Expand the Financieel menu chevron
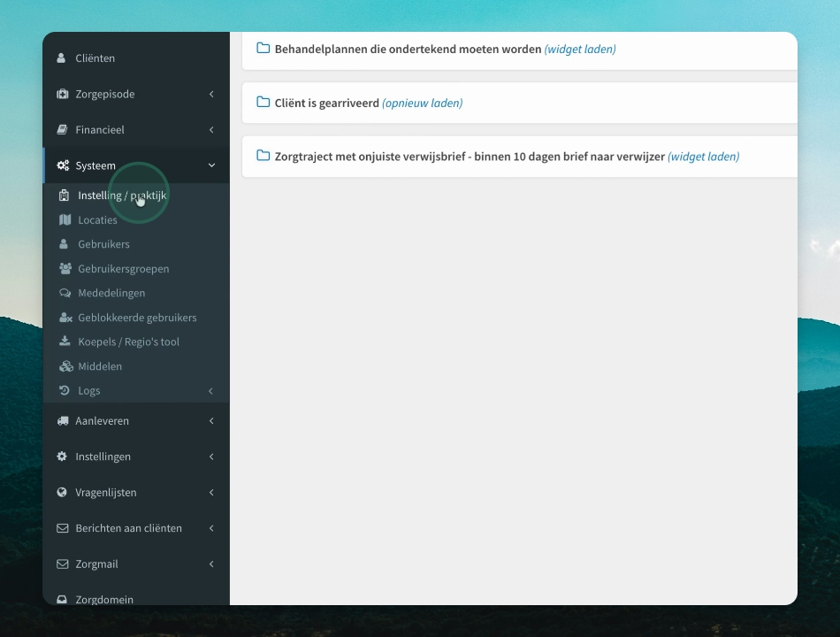840x637 pixels. [211, 130]
